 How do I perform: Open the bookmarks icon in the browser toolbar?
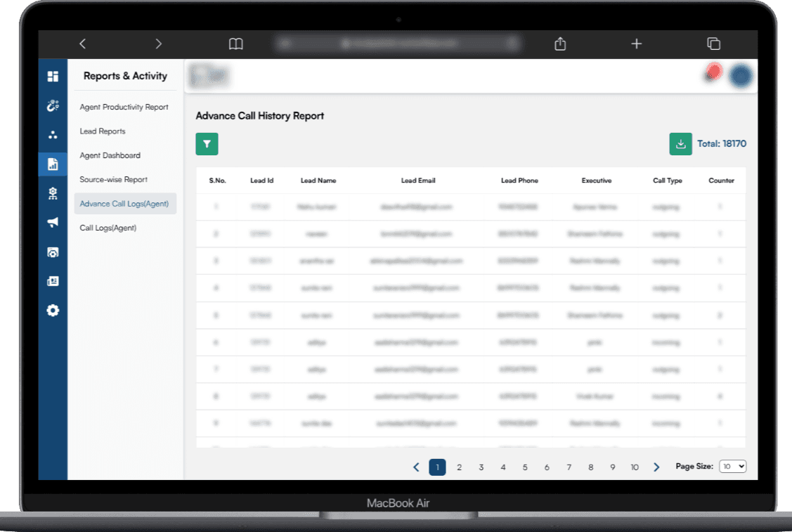coord(235,44)
